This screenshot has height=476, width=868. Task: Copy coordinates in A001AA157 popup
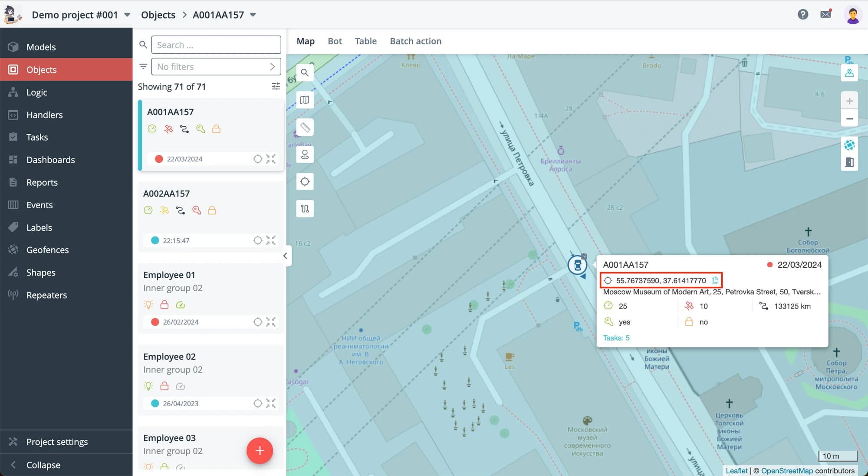click(x=715, y=281)
